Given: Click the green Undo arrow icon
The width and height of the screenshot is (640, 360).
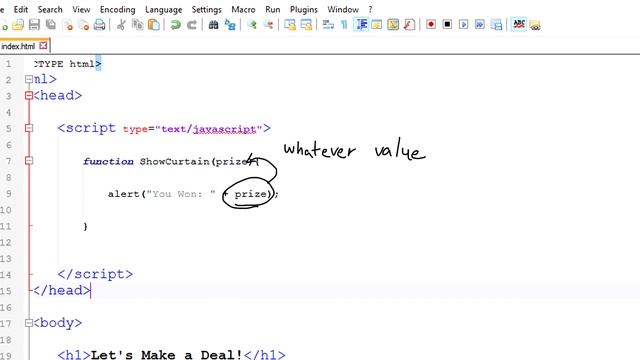Looking at the screenshot, I should (x=176, y=25).
